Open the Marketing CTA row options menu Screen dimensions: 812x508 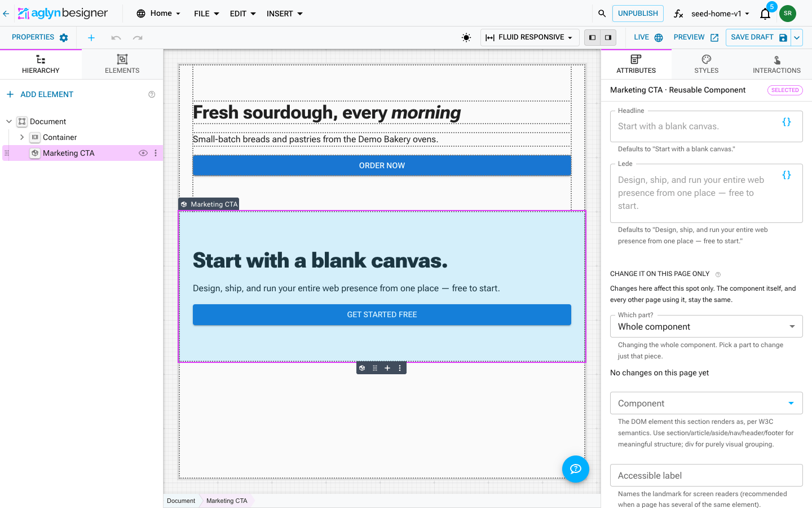tap(156, 153)
